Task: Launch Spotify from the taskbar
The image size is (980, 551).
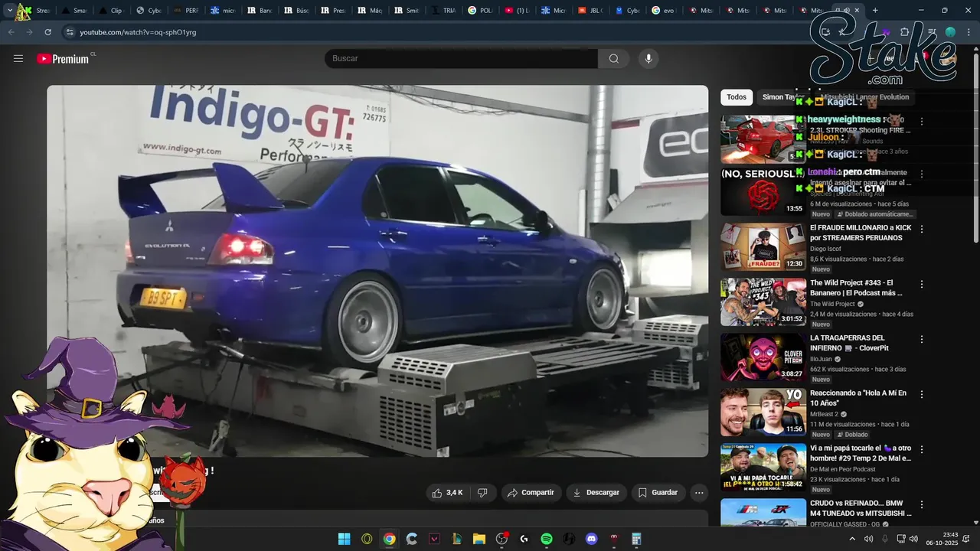Action: pos(547,539)
